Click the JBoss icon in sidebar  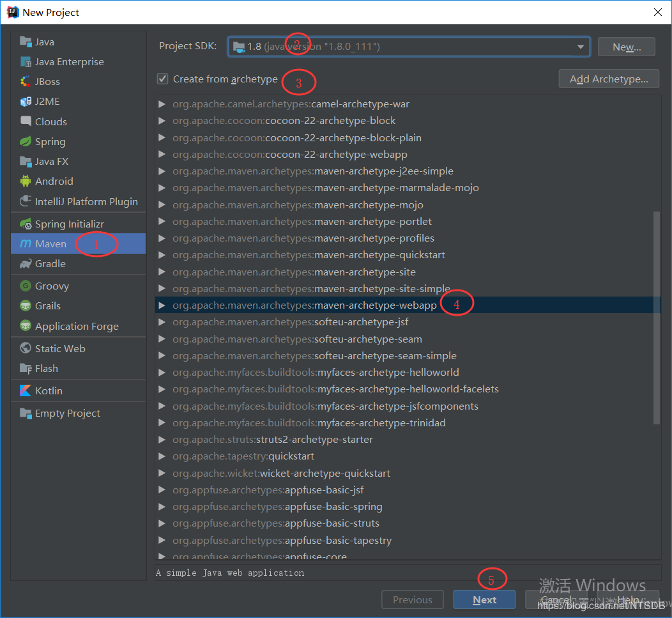[x=26, y=82]
